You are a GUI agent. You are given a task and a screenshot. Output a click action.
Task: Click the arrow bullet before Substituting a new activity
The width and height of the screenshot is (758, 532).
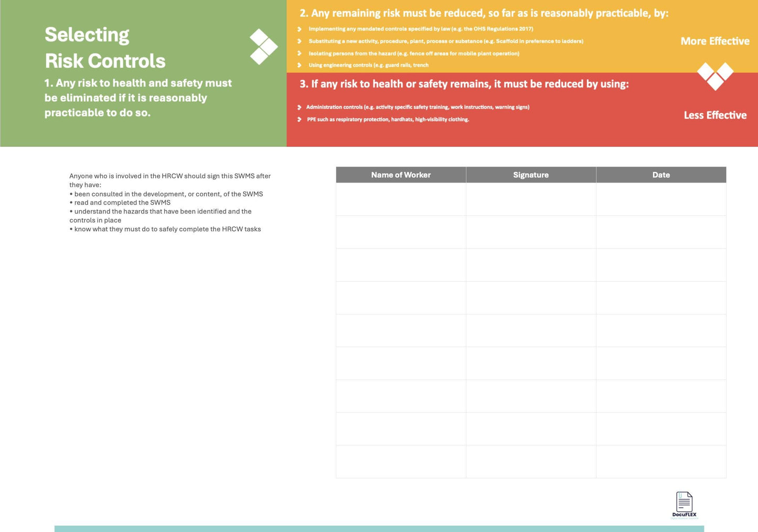(x=300, y=41)
